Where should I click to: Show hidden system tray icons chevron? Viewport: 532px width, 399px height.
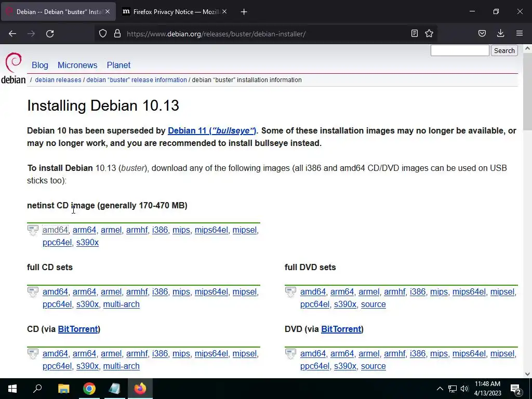pos(440,389)
